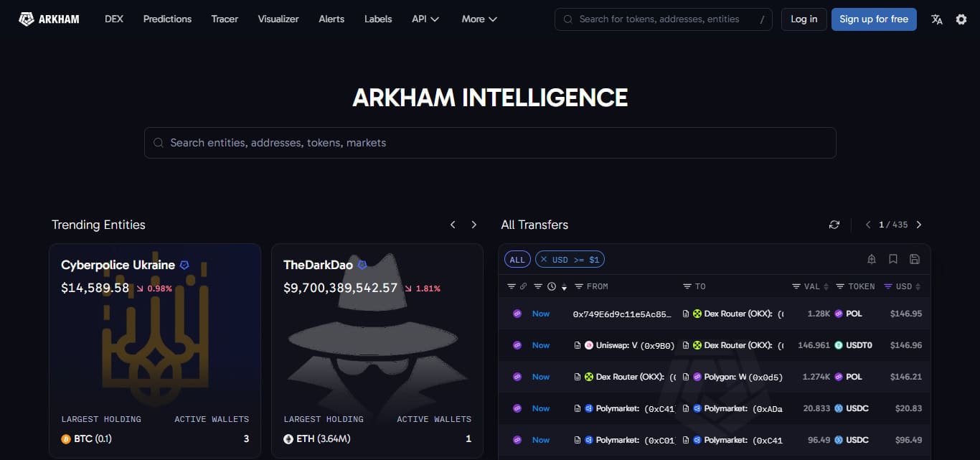Viewport: 980px width, 460px height.
Task: Open the TheDarkDao entity card
Action: (x=377, y=350)
